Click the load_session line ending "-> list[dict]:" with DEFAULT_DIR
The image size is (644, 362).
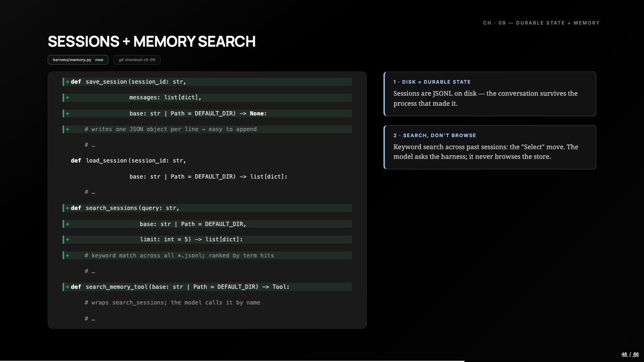[x=208, y=177]
